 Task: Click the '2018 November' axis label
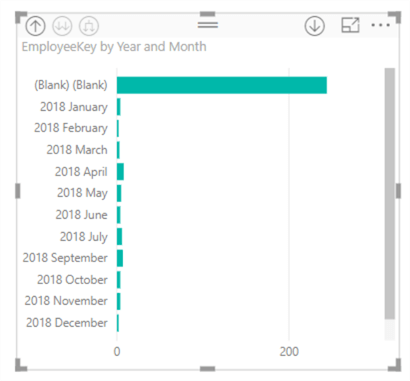(x=66, y=301)
